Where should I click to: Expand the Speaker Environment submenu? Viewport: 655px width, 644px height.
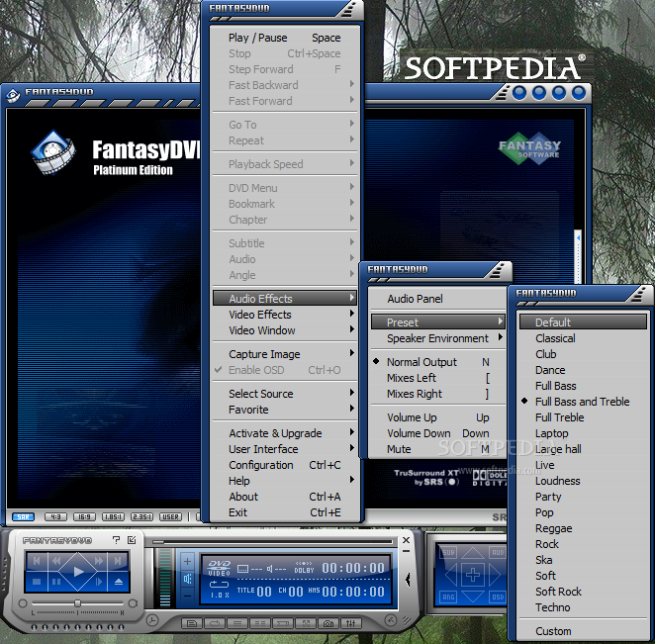[437, 338]
